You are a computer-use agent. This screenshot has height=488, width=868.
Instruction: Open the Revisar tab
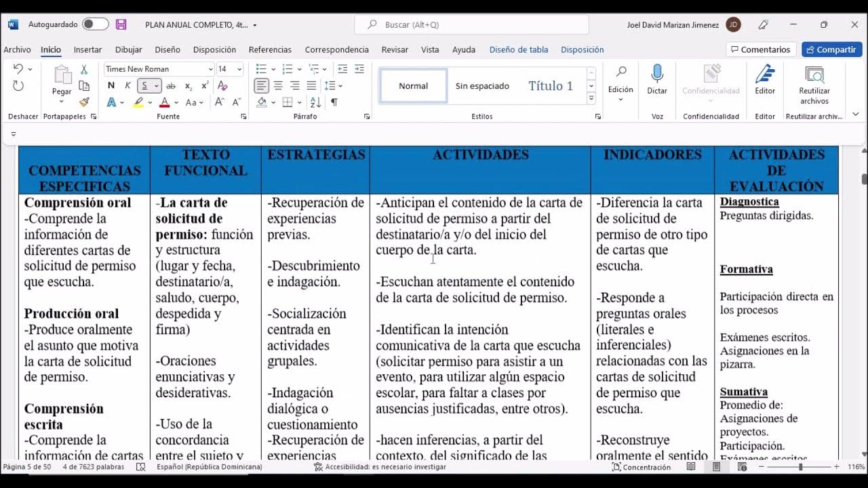pyautogui.click(x=395, y=49)
